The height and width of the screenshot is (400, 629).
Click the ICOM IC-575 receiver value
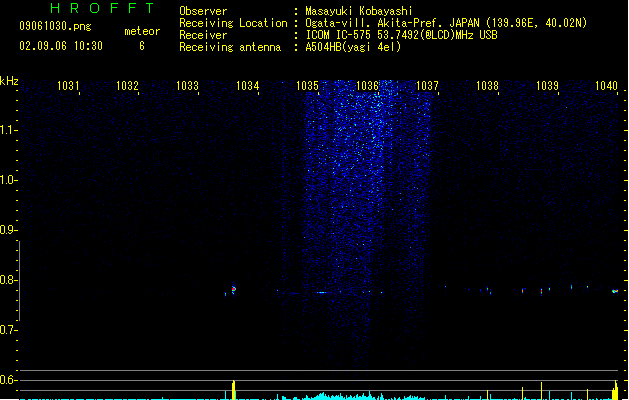point(402,35)
